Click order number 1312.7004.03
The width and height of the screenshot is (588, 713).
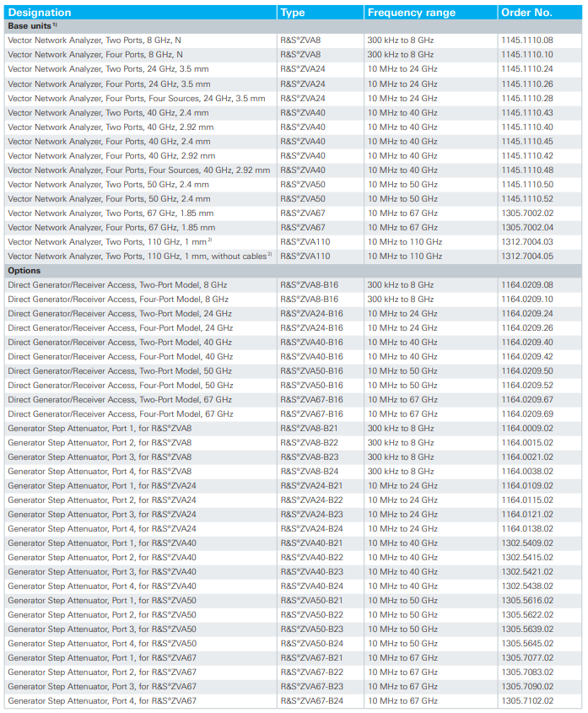[527, 242]
